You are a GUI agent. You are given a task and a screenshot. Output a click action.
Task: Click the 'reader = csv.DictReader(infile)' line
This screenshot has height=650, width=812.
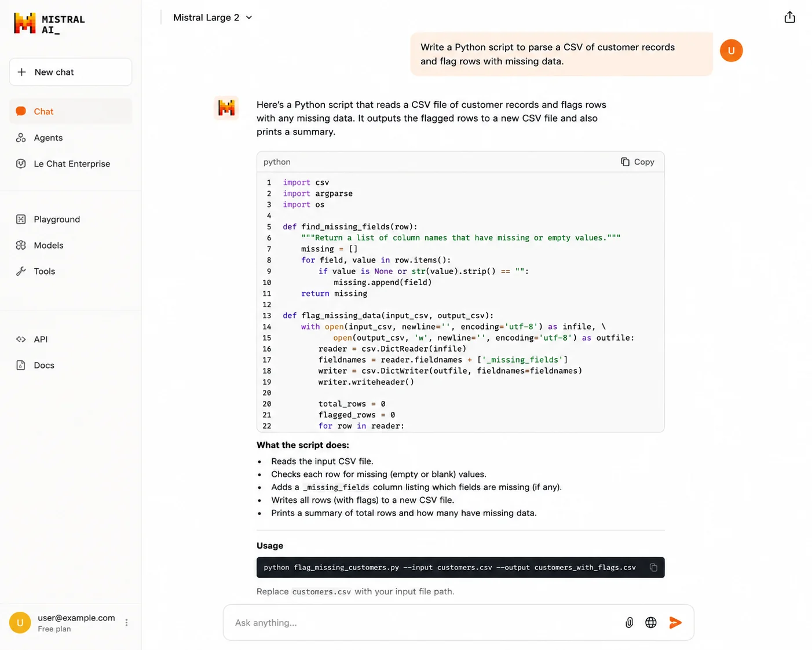pyautogui.click(x=392, y=349)
